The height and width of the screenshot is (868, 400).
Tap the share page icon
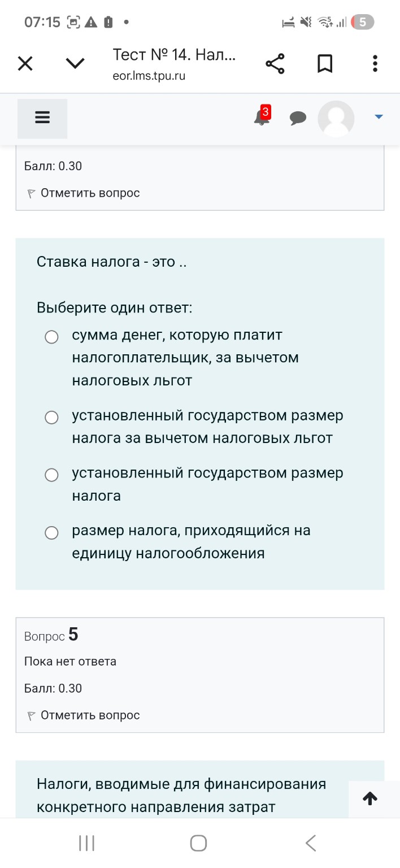pyautogui.click(x=275, y=63)
